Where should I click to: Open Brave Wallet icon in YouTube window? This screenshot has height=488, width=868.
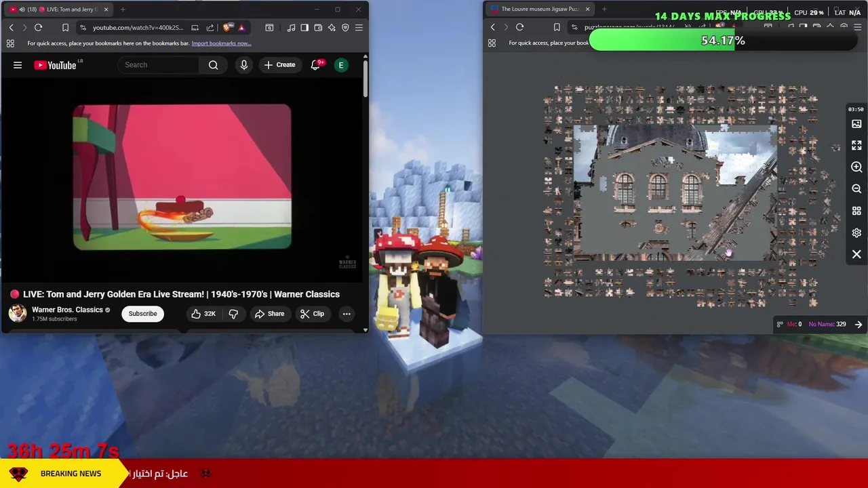click(x=318, y=28)
